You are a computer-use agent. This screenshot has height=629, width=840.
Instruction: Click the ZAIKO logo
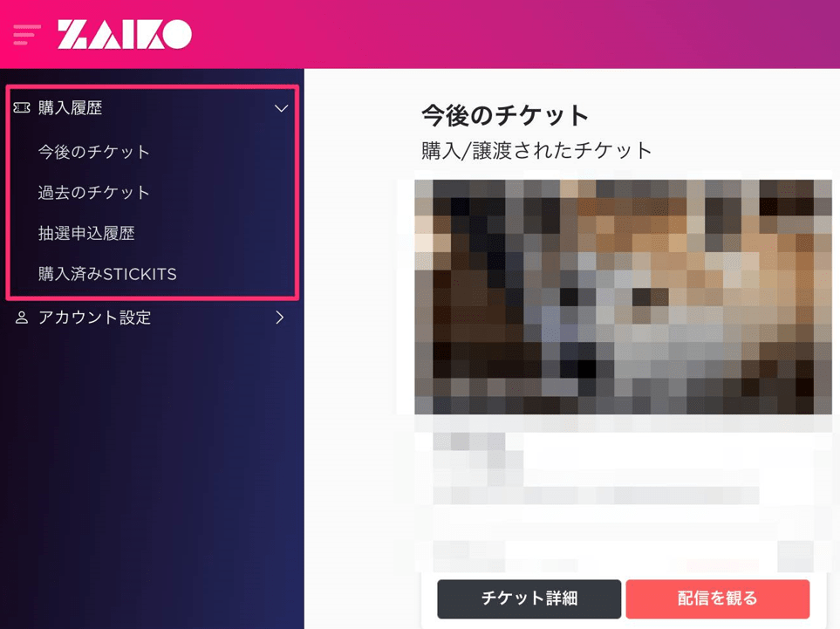coord(124,34)
